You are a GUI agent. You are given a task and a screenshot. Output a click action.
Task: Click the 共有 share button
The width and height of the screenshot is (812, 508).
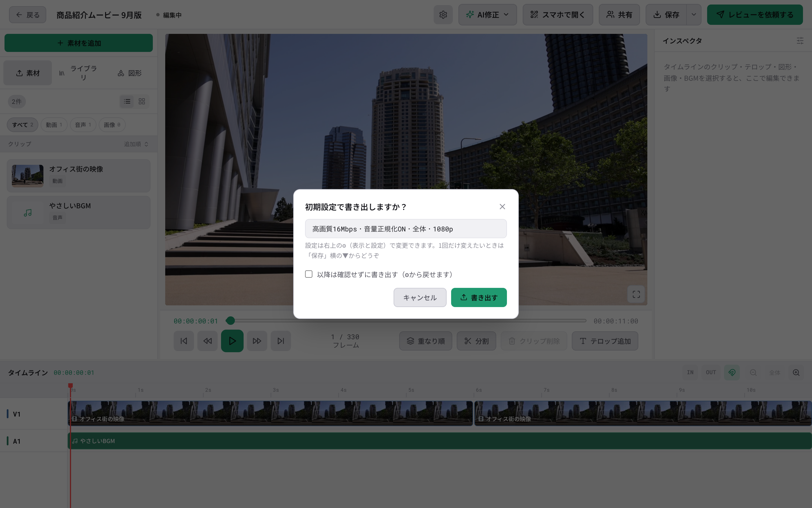[619, 15]
